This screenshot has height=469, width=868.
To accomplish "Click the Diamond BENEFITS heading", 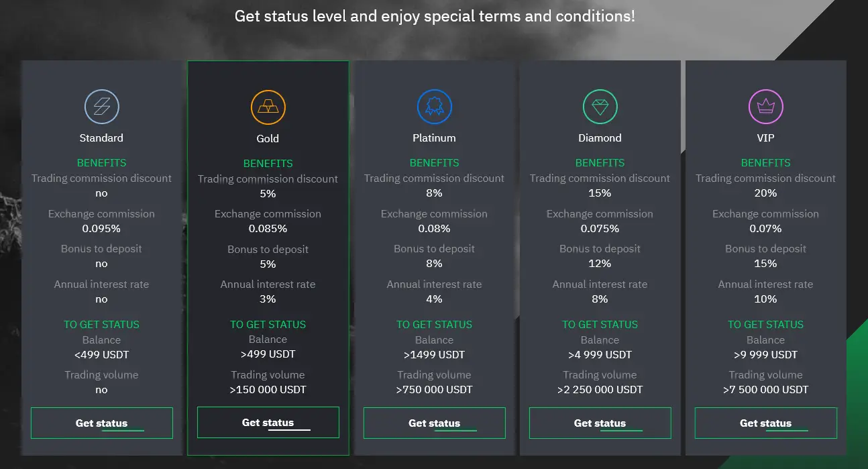I will 600,163.
